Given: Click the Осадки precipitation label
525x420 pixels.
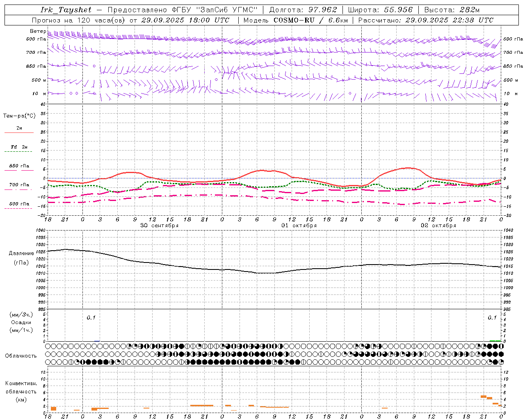Looking at the screenshot, I should [21, 322].
